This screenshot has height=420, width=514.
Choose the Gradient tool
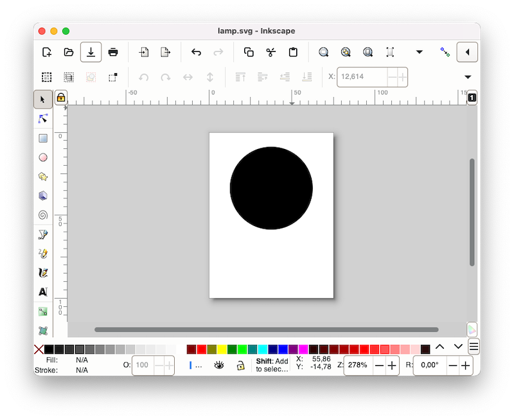click(43, 311)
